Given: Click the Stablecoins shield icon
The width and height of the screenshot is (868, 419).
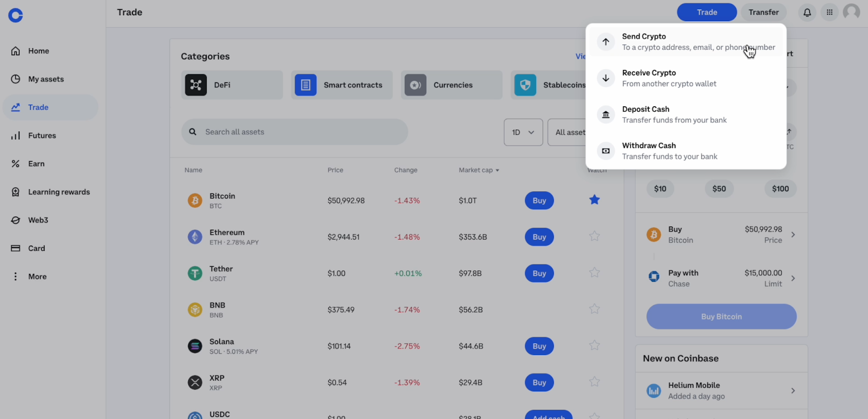Looking at the screenshot, I should pyautogui.click(x=525, y=85).
